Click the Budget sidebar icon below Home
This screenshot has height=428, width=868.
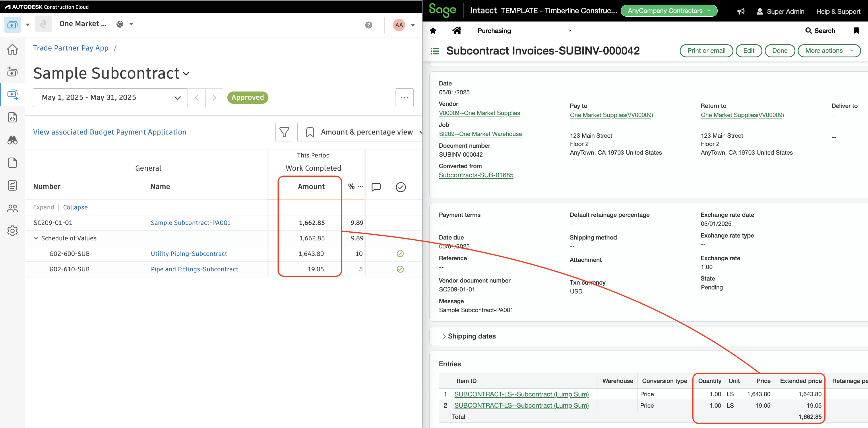tap(12, 72)
